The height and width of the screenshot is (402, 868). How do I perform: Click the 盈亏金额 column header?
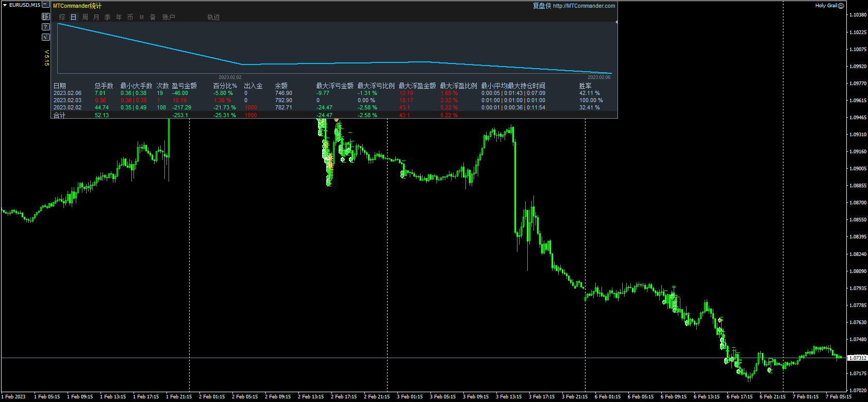[x=184, y=86]
